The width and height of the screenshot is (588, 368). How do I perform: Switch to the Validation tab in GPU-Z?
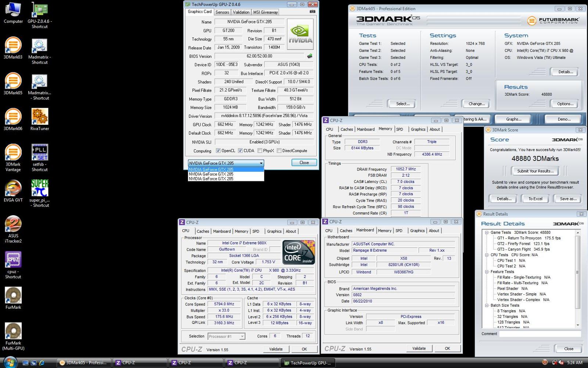[241, 12]
